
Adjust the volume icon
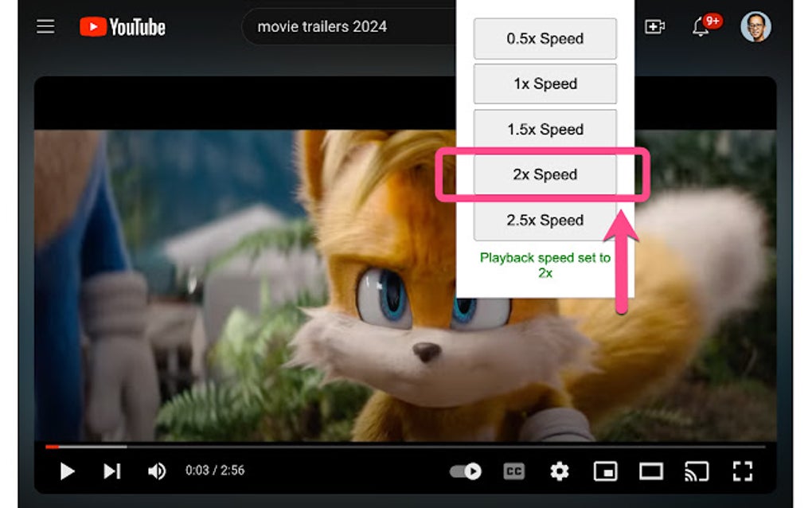(x=156, y=471)
